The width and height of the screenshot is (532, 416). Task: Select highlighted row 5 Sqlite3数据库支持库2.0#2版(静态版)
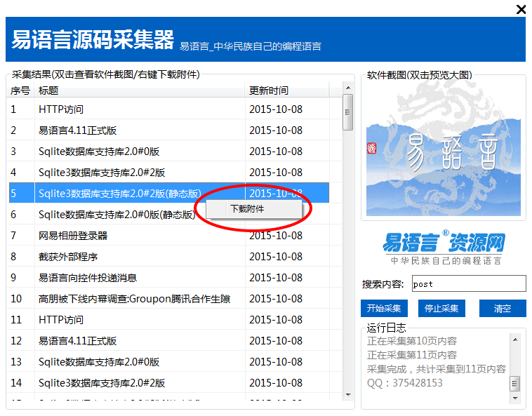(x=168, y=193)
